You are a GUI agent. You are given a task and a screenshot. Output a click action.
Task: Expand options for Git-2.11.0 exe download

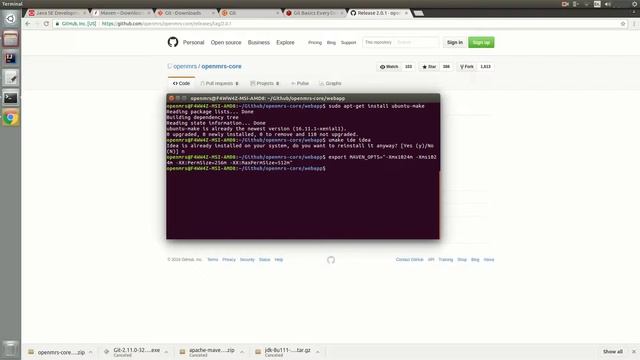pos(166,352)
